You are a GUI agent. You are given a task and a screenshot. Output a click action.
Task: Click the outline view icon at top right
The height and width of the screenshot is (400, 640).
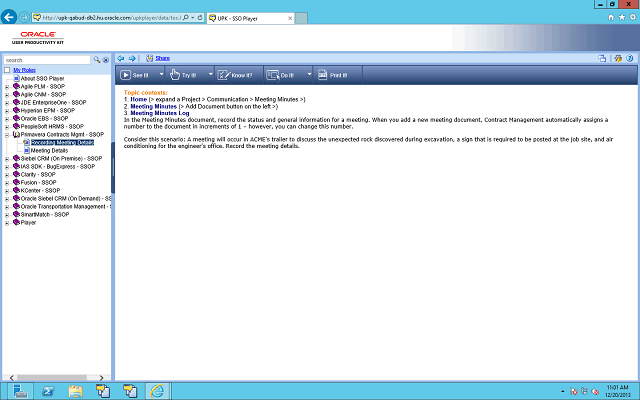[x=602, y=59]
